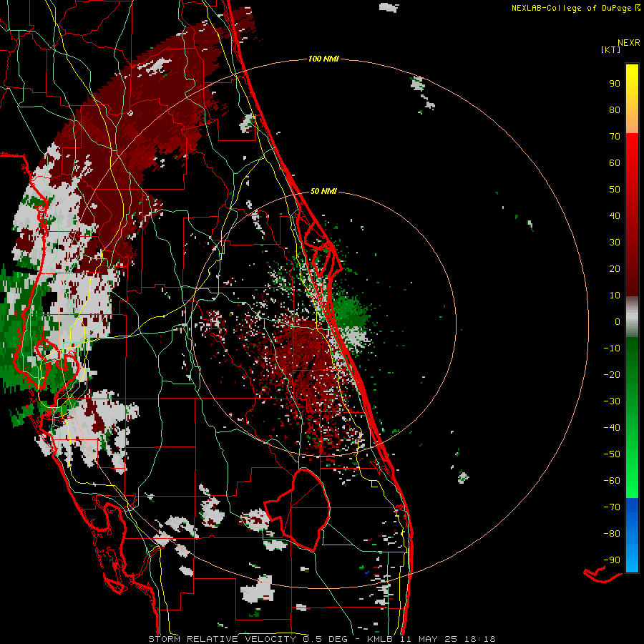Select the positive 40 knot scale label
Screen dimensions: 644x644
615,216
